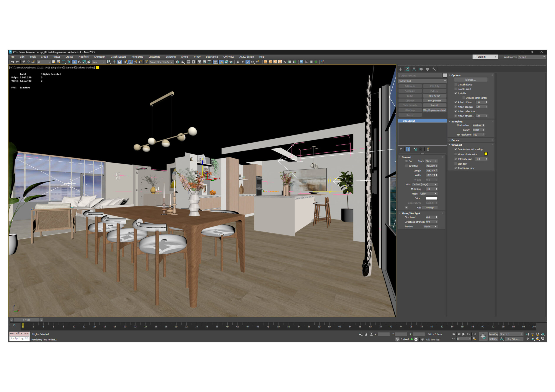Click the ProOptimizer modifier button
The height and width of the screenshot is (392, 555).
(x=434, y=101)
